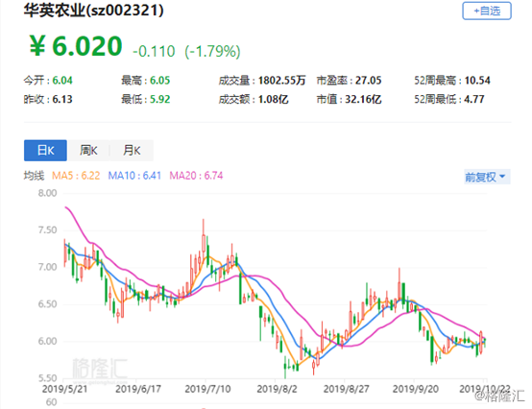The width and height of the screenshot is (532, 409).
Task: Select the 2019/8/2 date axis label
Action: (x=277, y=389)
